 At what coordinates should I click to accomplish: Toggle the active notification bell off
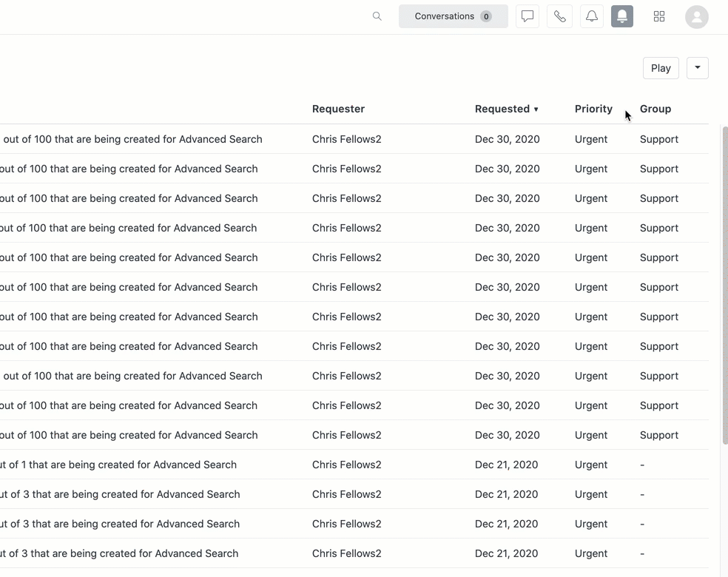pyautogui.click(x=621, y=16)
